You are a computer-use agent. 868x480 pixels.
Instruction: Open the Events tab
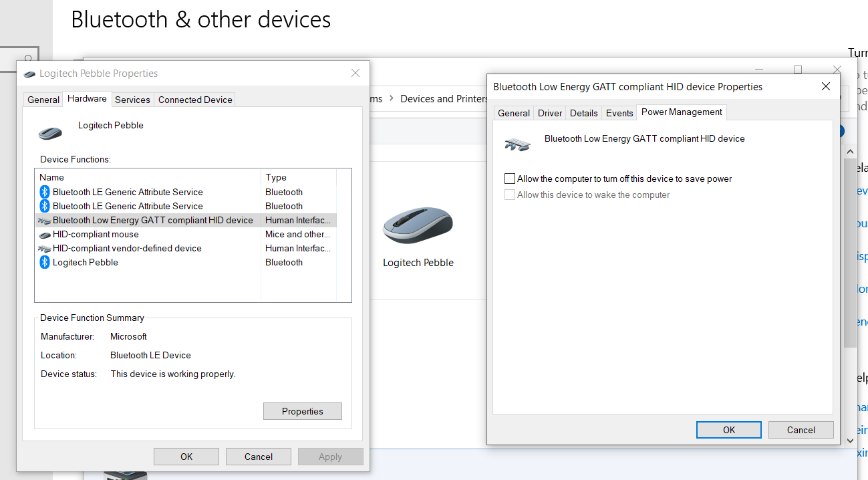click(619, 113)
